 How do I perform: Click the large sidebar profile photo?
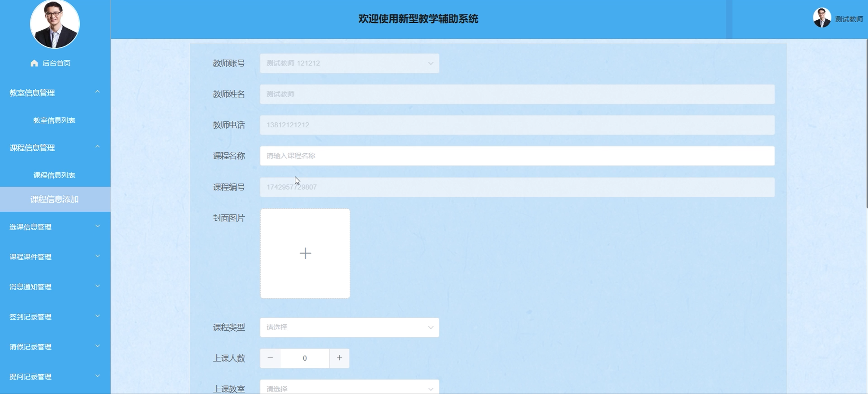pyautogui.click(x=55, y=24)
